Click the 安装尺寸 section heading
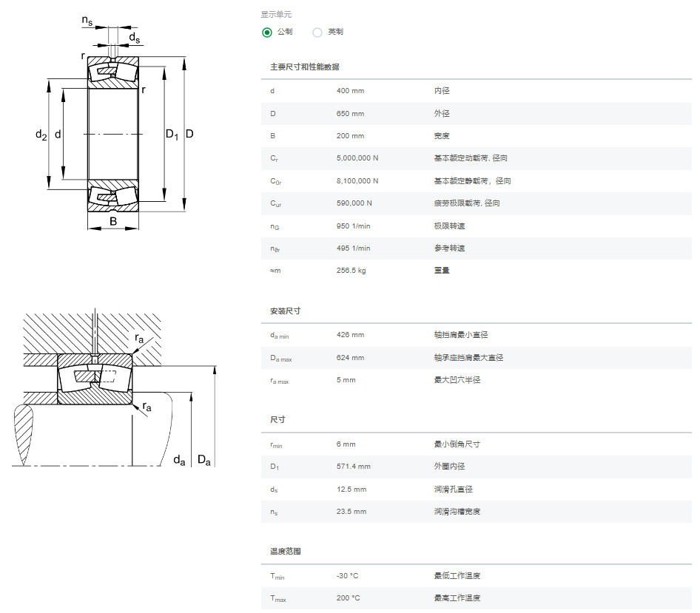Viewport: 700px width, 613px height. (286, 311)
